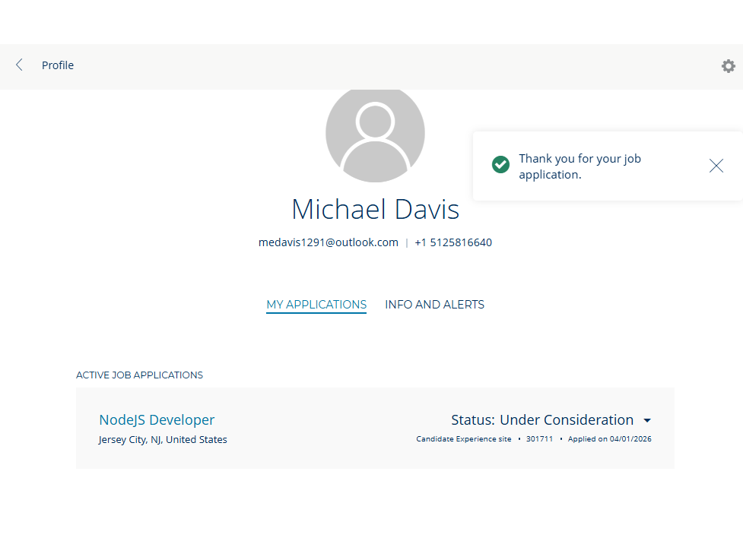Click the back arrow next to Profile
This screenshot has height=560, width=743.
tap(20, 65)
